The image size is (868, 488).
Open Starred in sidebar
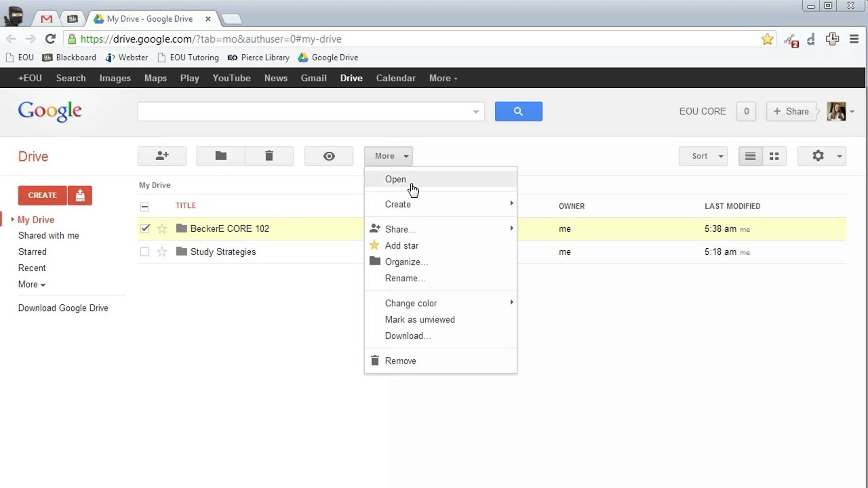click(x=33, y=251)
